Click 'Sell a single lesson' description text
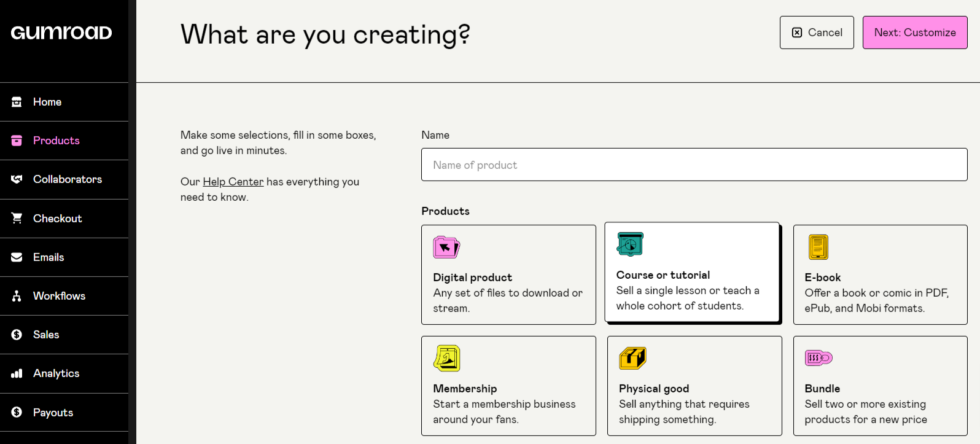 (688, 298)
